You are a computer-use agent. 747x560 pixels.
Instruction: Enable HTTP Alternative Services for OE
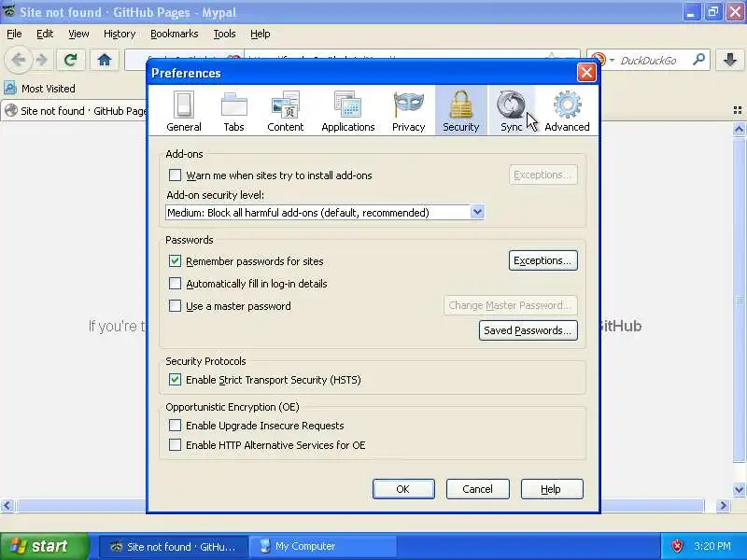(x=175, y=445)
